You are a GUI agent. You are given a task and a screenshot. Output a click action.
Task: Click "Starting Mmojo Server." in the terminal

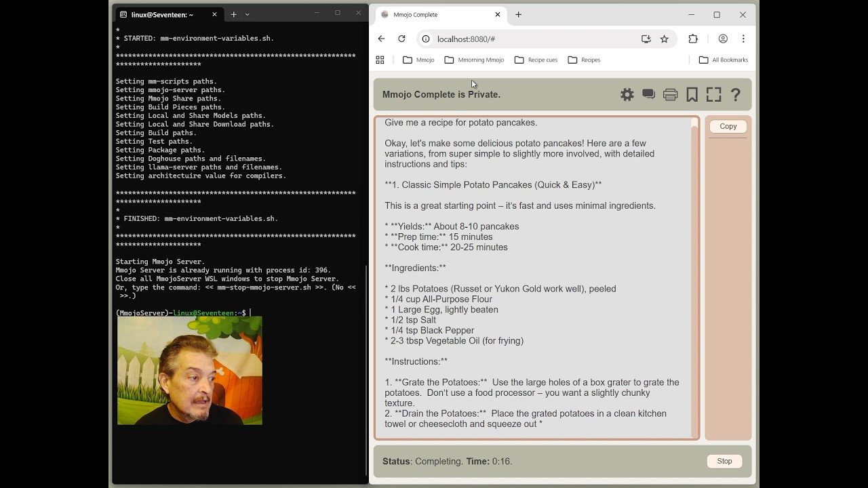point(160,262)
